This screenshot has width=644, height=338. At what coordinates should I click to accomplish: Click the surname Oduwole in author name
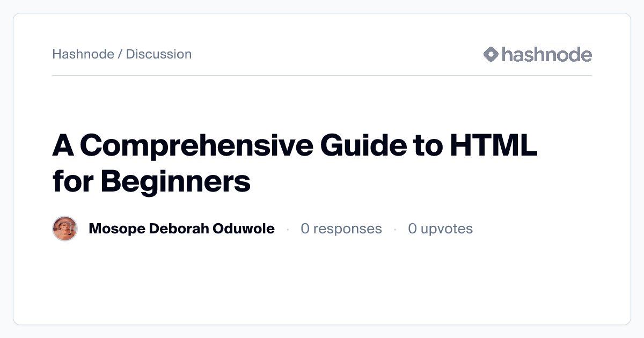coord(245,229)
